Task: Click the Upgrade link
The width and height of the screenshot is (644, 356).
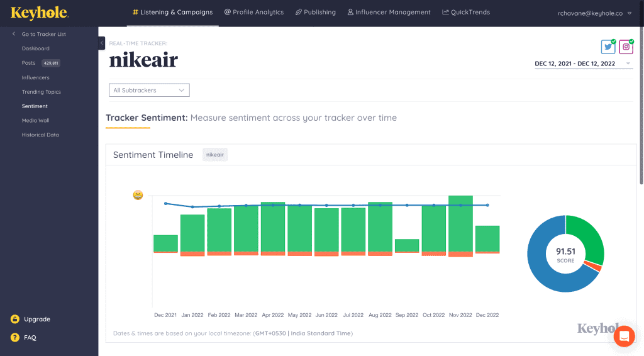Action: coord(37,319)
